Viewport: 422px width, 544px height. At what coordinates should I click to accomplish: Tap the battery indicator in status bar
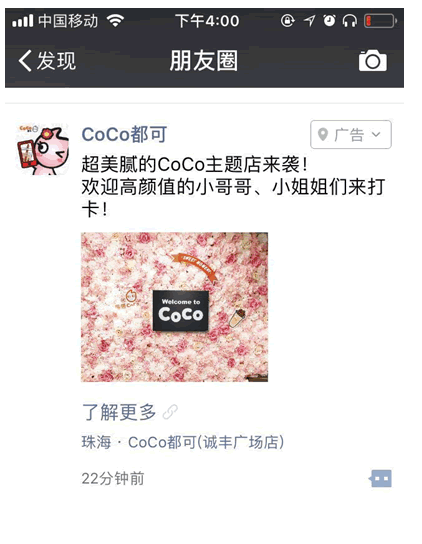(380, 21)
